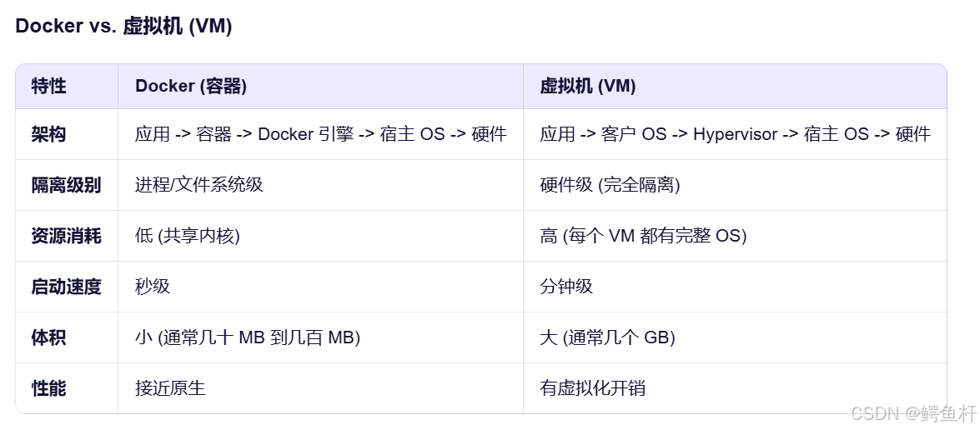Select the 分钟级 startup speed cell

[x=566, y=287]
